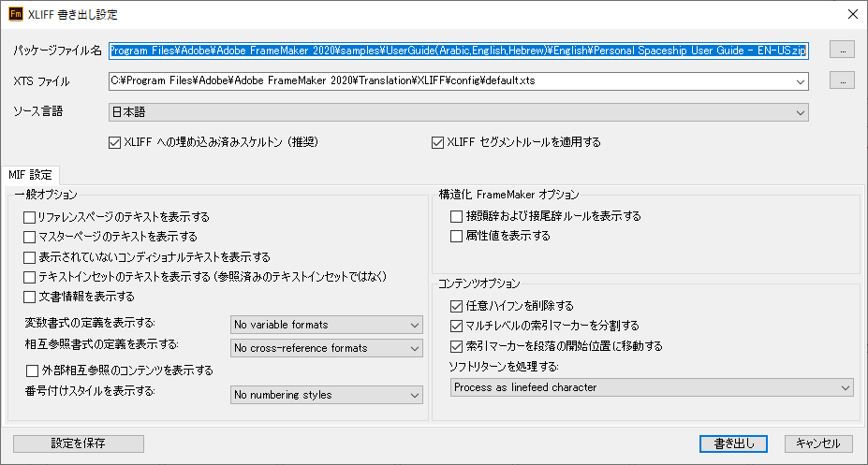Browse for package file with ellipsis button
The height and width of the screenshot is (465, 868).
pyautogui.click(x=842, y=50)
